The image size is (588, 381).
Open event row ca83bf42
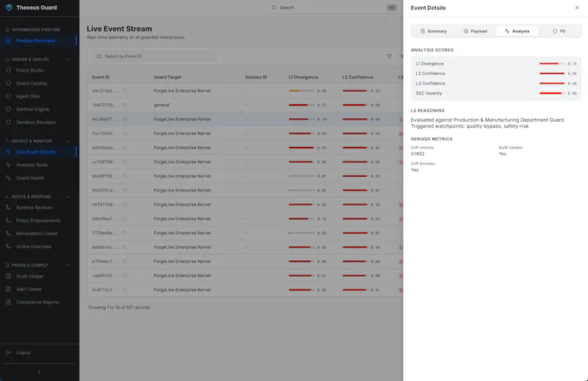tap(245, 276)
